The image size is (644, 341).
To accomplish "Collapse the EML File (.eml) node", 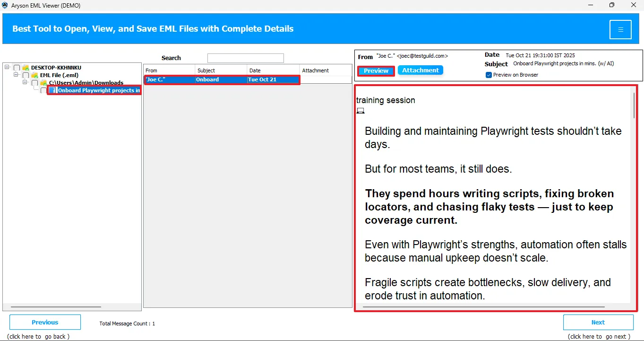I will pyautogui.click(x=16, y=75).
